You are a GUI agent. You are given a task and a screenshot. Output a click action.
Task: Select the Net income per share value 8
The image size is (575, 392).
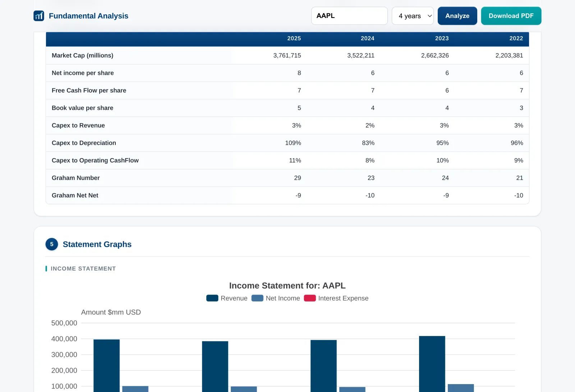[x=299, y=73]
